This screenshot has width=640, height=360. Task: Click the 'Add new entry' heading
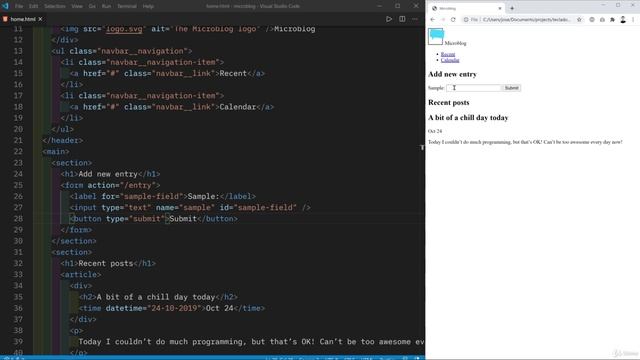point(452,74)
